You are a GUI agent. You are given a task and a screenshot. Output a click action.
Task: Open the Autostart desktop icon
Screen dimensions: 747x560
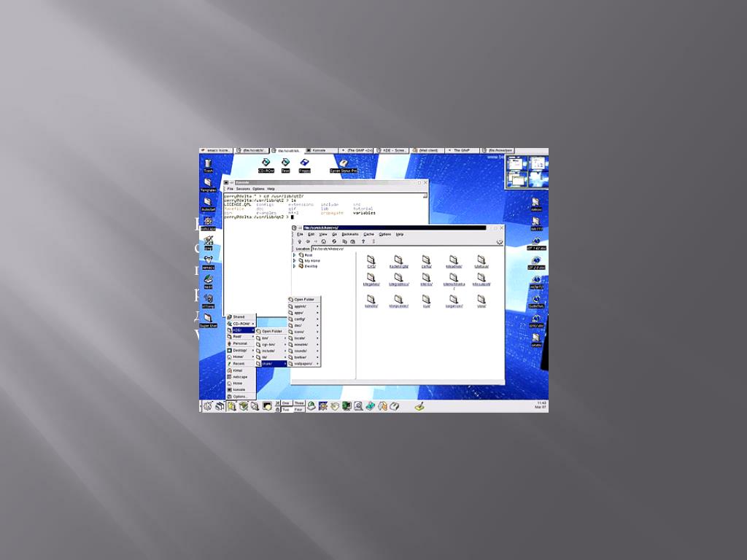point(208,204)
